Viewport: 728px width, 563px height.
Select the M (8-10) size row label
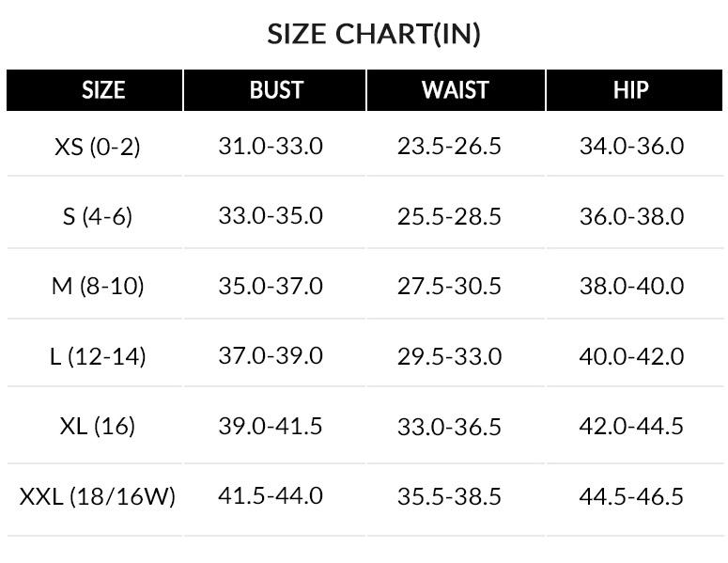click(98, 286)
